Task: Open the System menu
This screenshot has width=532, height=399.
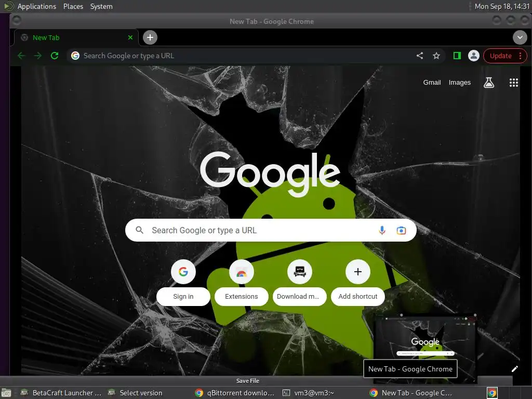Action: tap(101, 6)
